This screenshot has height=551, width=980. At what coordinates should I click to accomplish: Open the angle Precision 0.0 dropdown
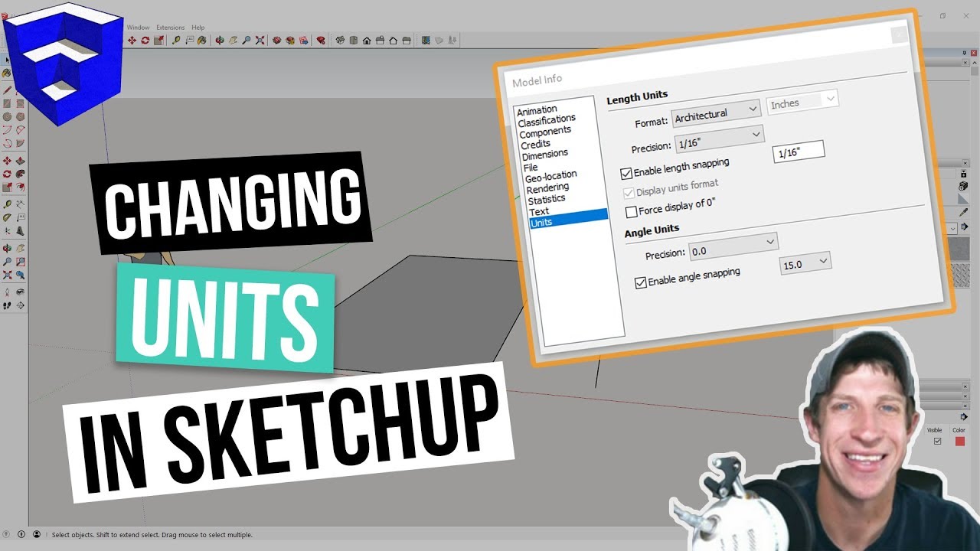[x=733, y=246]
